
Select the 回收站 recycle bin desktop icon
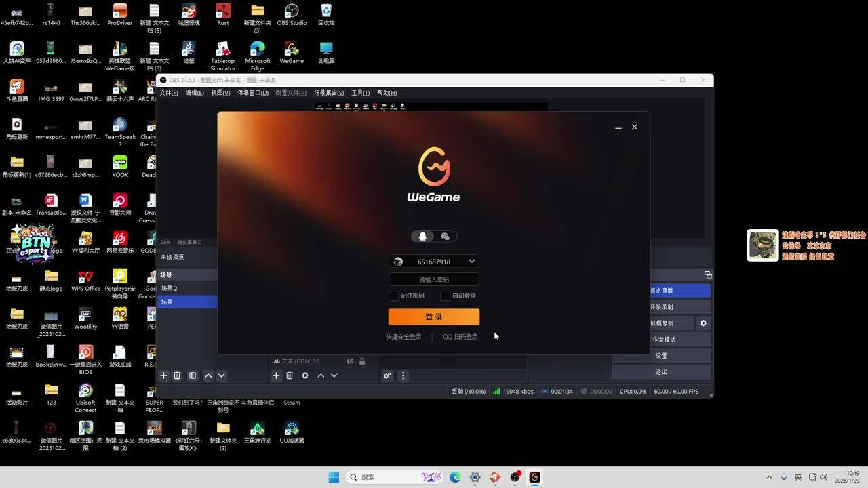point(326,15)
